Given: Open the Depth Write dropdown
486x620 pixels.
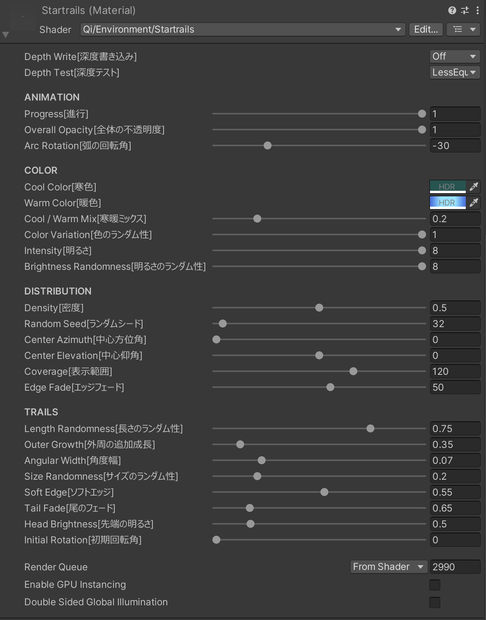Looking at the screenshot, I should click(x=455, y=57).
